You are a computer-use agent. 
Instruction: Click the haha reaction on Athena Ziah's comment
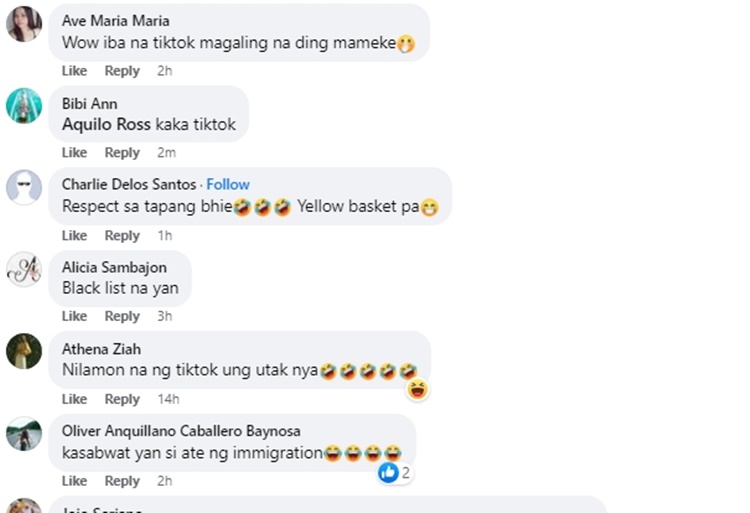pos(417,389)
